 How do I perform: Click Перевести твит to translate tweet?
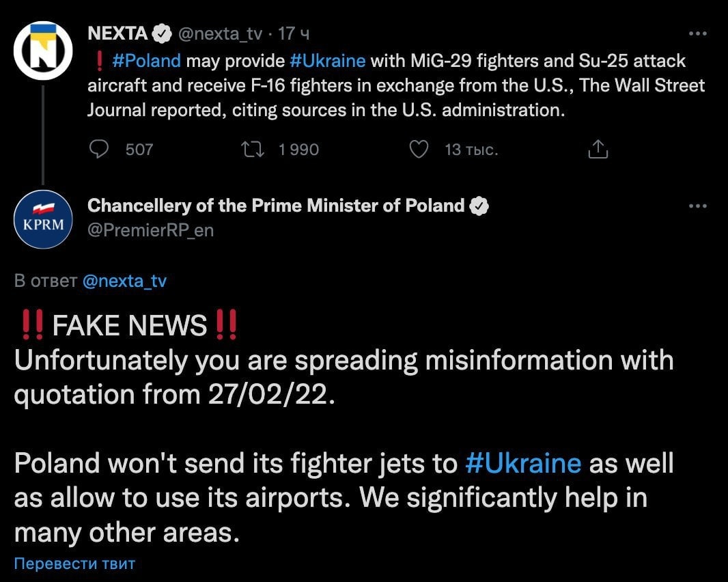[x=75, y=564]
